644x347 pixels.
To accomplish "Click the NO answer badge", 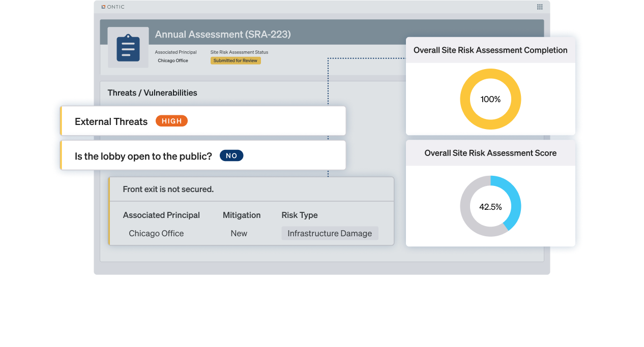I will pyautogui.click(x=231, y=155).
